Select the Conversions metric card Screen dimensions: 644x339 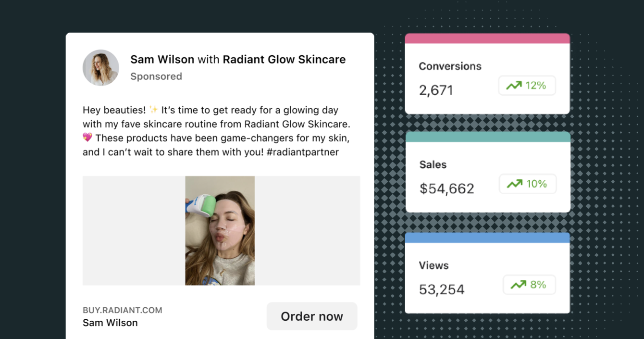487,73
